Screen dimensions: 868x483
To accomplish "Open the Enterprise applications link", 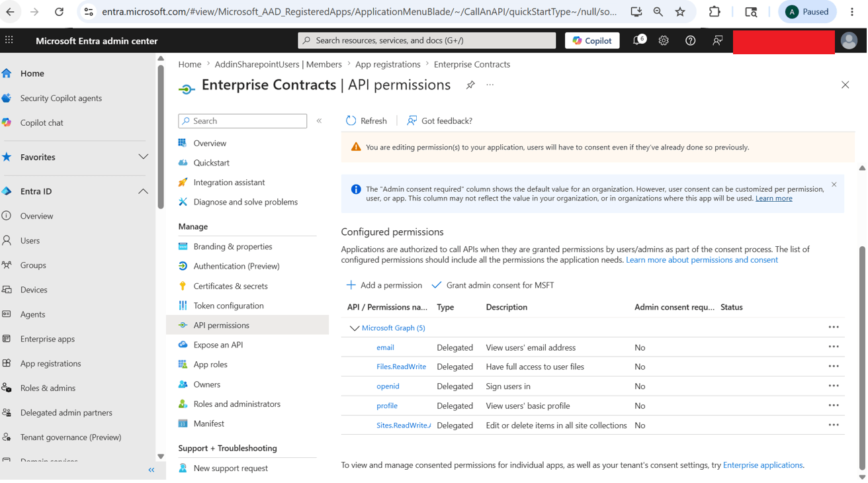I will [762, 465].
